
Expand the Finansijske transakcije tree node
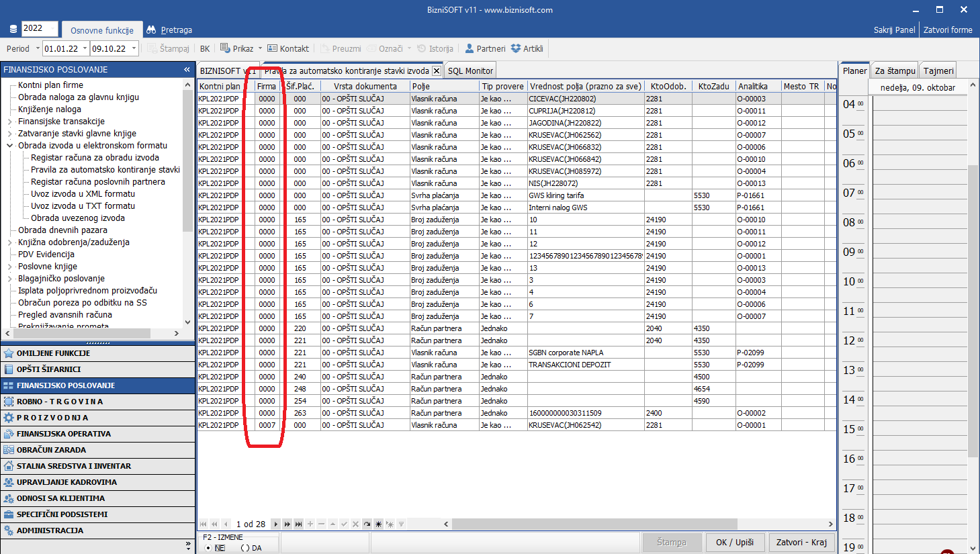click(x=9, y=122)
